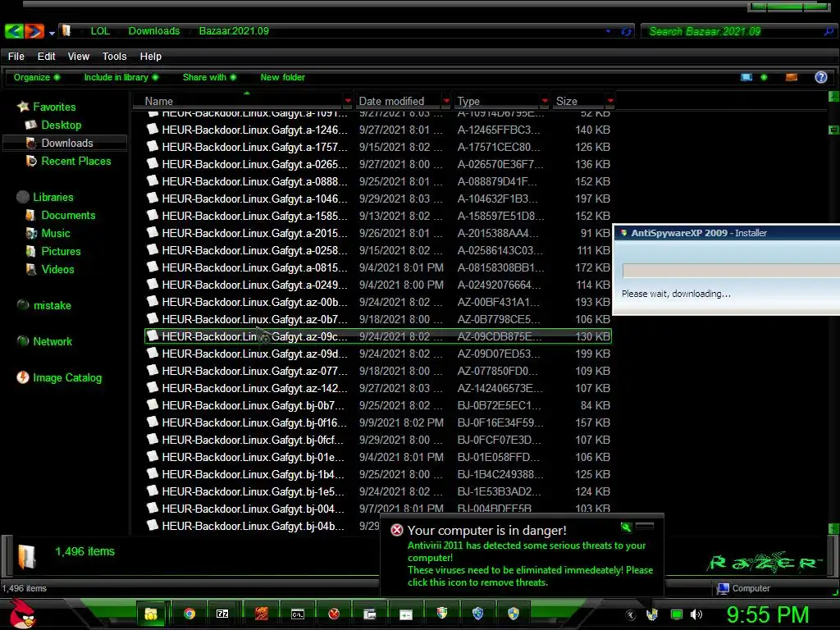Click the Image Catalog icon
The width and height of the screenshot is (840, 630).
(22, 377)
